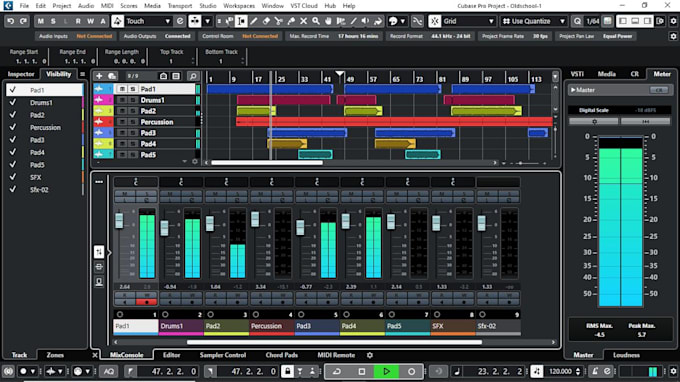Switch to the Chord Pads tab

coord(281,355)
